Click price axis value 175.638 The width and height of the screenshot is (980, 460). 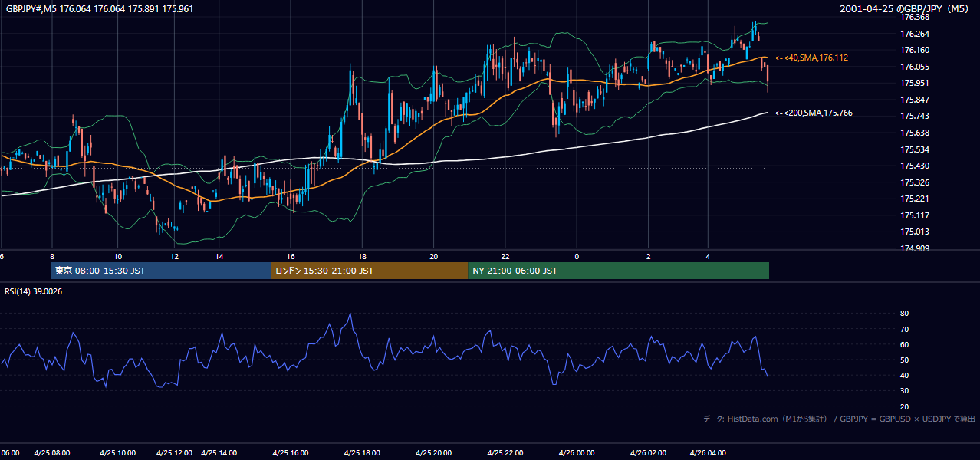click(915, 133)
